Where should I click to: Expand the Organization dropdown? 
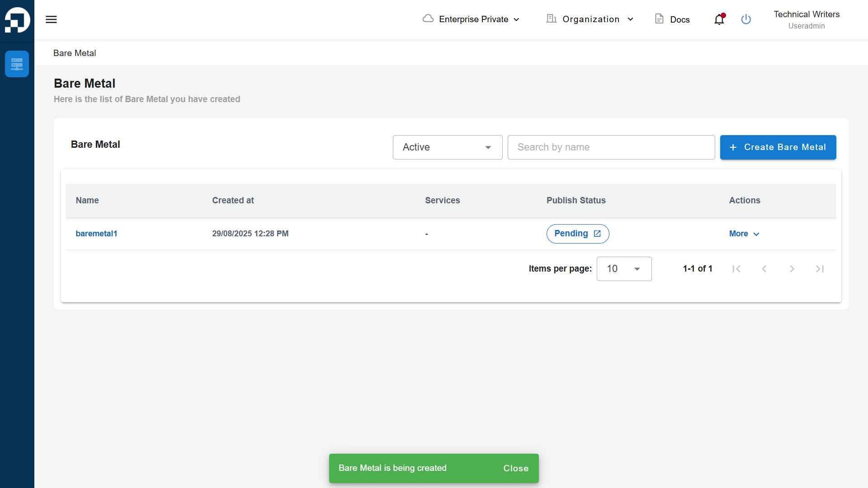(x=590, y=19)
